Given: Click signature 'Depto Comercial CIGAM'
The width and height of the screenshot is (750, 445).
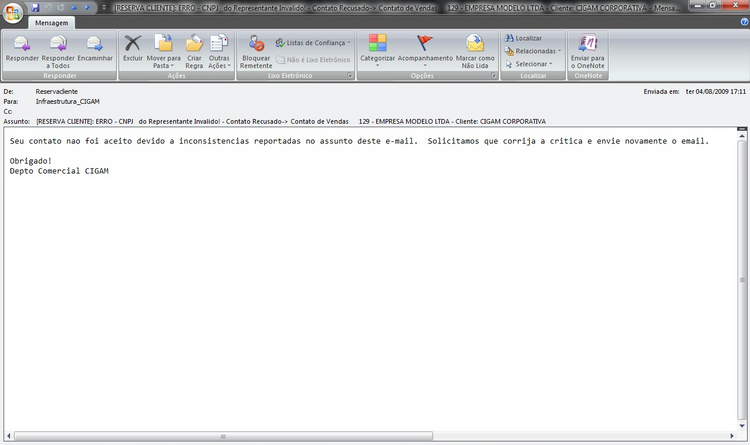Looking at the screenshot, I should [59, 171].
